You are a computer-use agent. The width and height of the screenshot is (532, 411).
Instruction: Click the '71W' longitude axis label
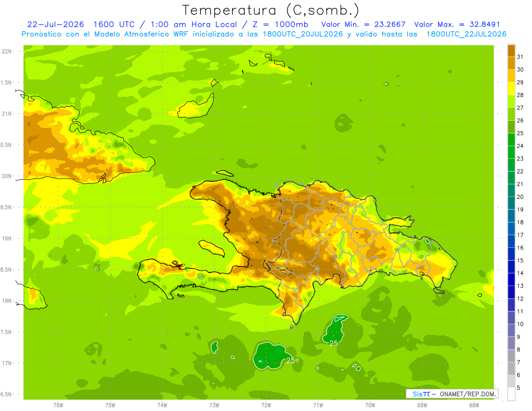318,405
